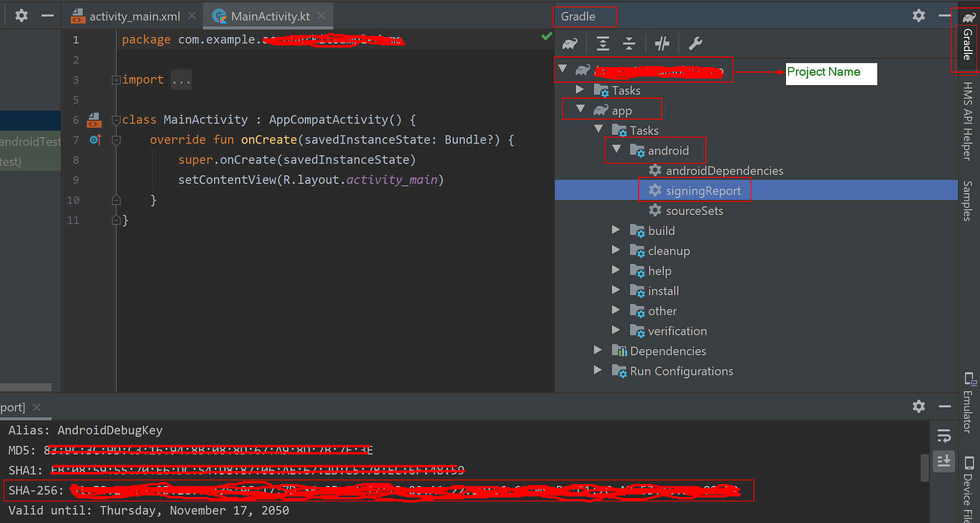Open Gradle settings with wrench icon

point(694,43)
